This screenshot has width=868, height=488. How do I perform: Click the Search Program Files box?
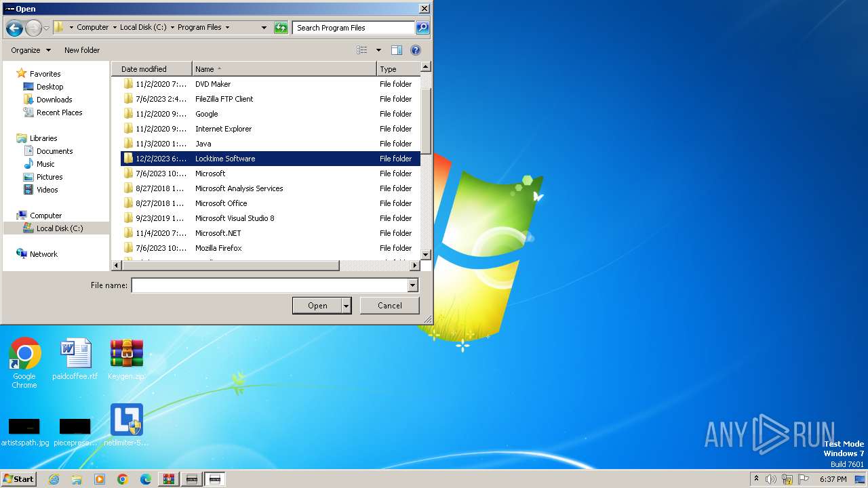[354, 28]
